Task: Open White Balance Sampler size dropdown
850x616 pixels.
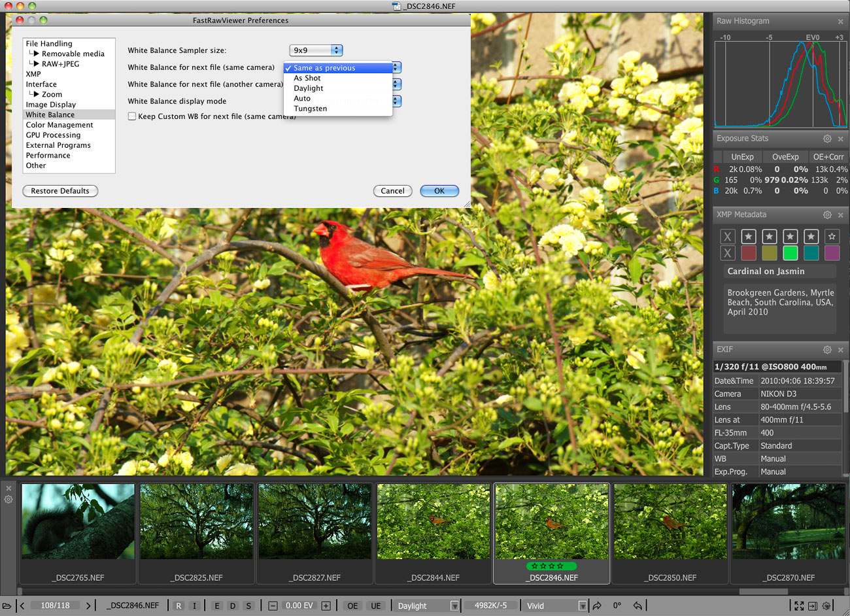Action: pyautogui.click(x=316, y=50)
